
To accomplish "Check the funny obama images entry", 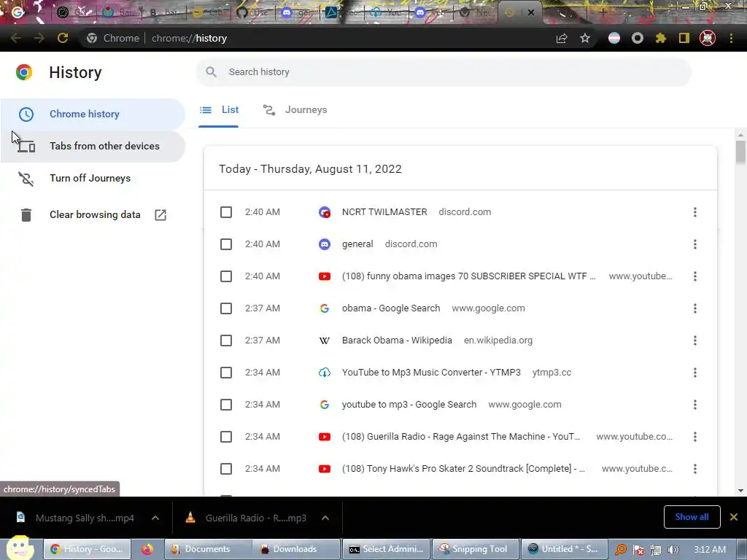I will point(226,276).
